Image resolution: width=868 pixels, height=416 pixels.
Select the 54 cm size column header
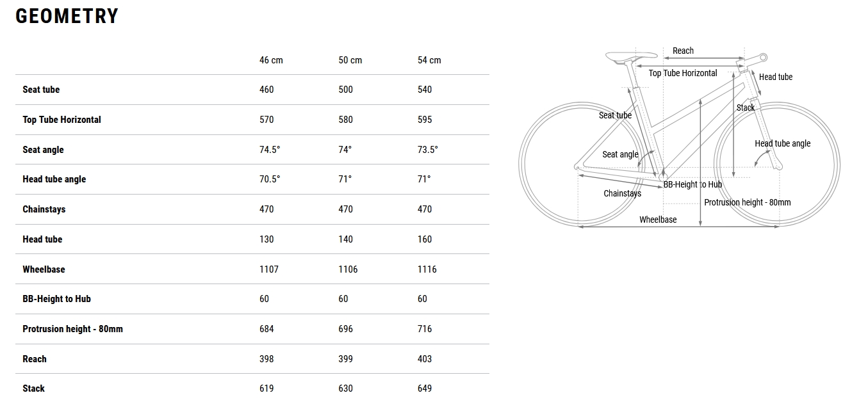[x=429, y=60]
